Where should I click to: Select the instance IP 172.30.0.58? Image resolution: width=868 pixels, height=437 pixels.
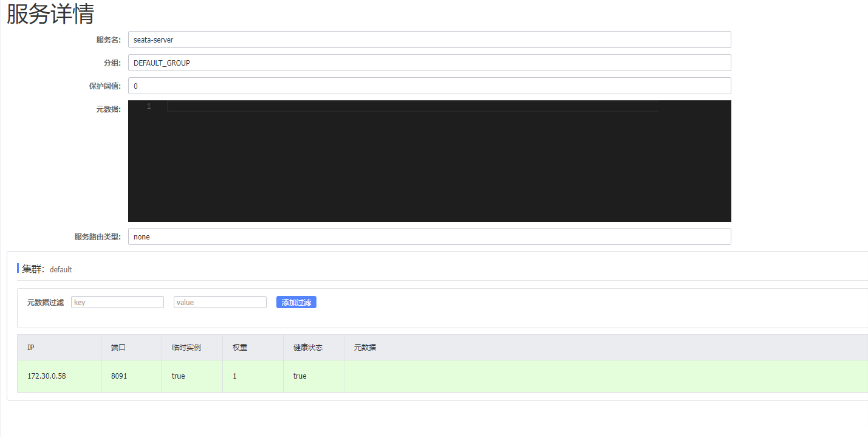(x=47, y=376)
